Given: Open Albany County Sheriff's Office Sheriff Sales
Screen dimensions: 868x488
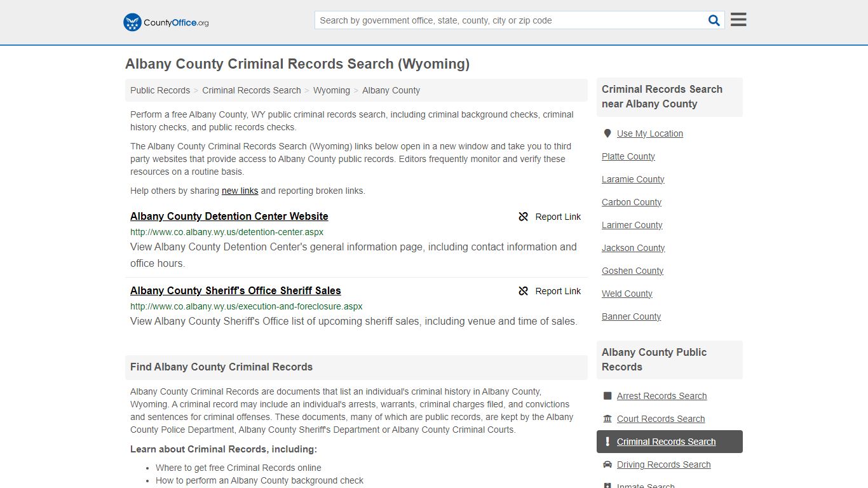Looking at the screenshot, I should point(236,291).
